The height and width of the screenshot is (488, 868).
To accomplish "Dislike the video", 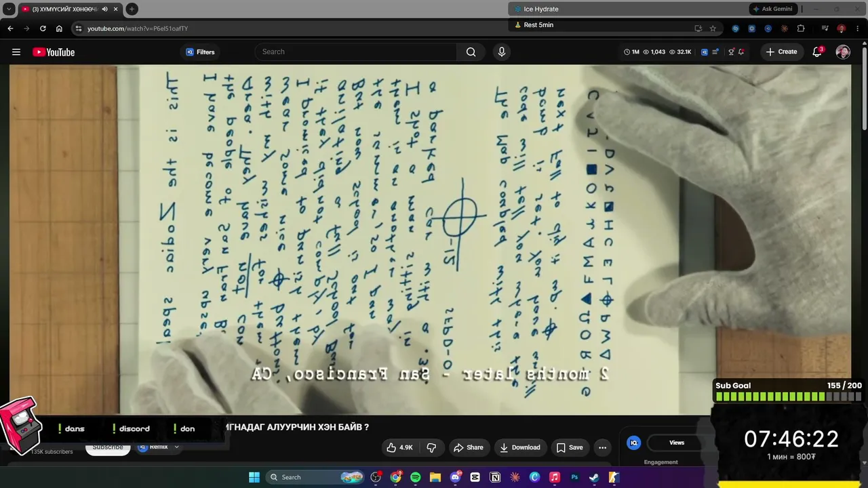I will click(x=431, y=447).
